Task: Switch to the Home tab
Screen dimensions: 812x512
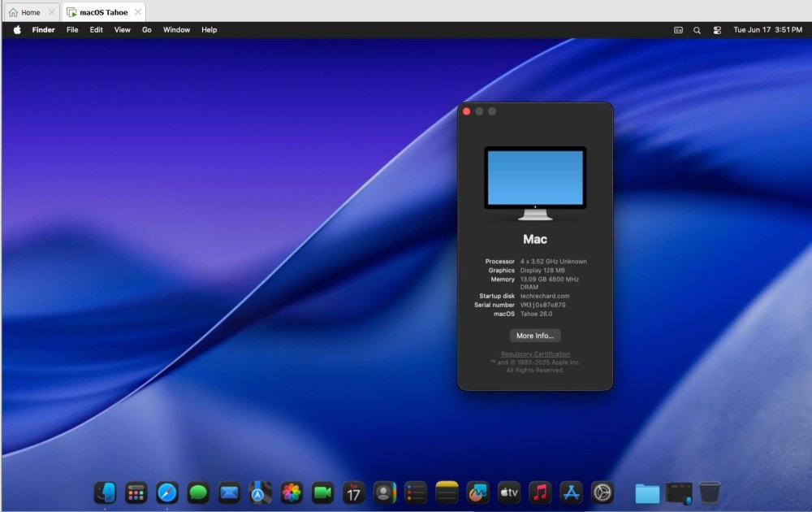Action: click(x=30, y=12)
